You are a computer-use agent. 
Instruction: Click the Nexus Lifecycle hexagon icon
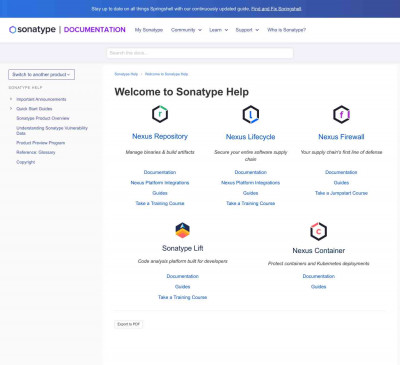[251, 114]
